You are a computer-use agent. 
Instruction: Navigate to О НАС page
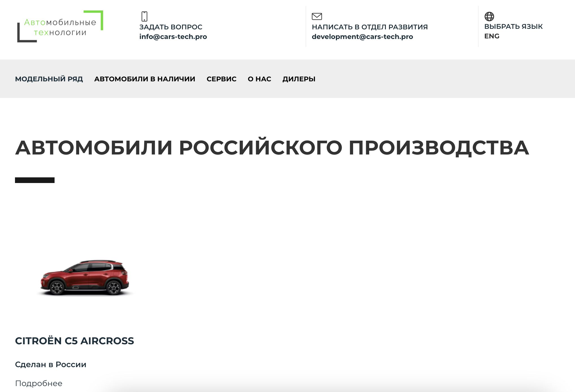pos(259,79)
